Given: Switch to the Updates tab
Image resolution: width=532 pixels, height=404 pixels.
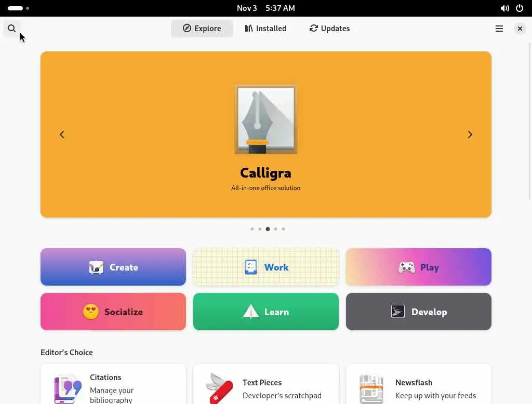Looking at the screenshot, I should click(x=329, y=29).
